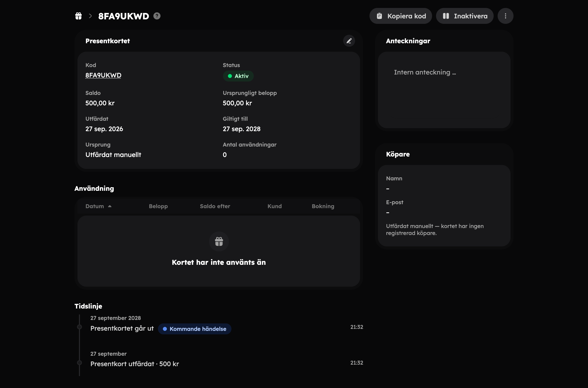The width and height of the screenshot is (588, 388).
Task: Click the pause icon in Inaktivera
Action: coord(446,16)
